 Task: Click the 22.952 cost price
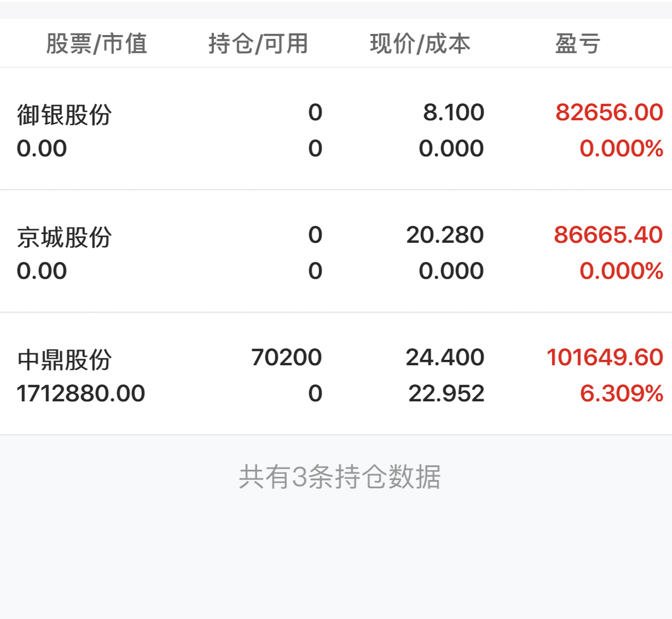[446, 394]
